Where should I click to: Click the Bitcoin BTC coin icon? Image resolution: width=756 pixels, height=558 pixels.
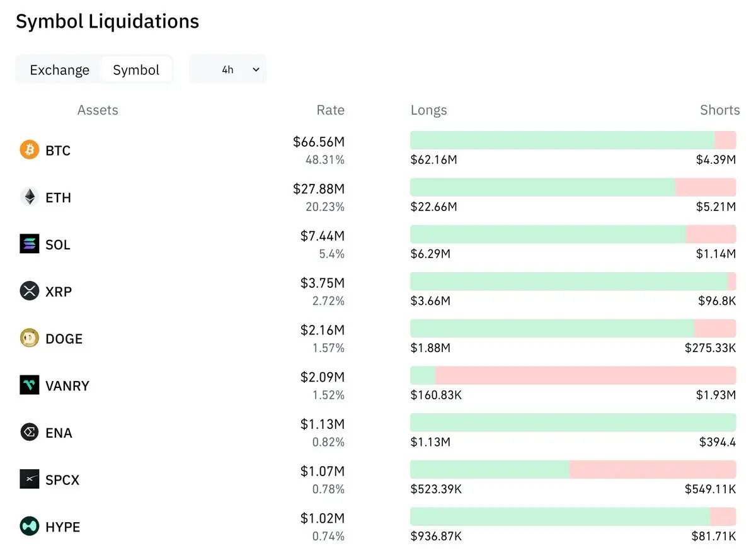30,150
